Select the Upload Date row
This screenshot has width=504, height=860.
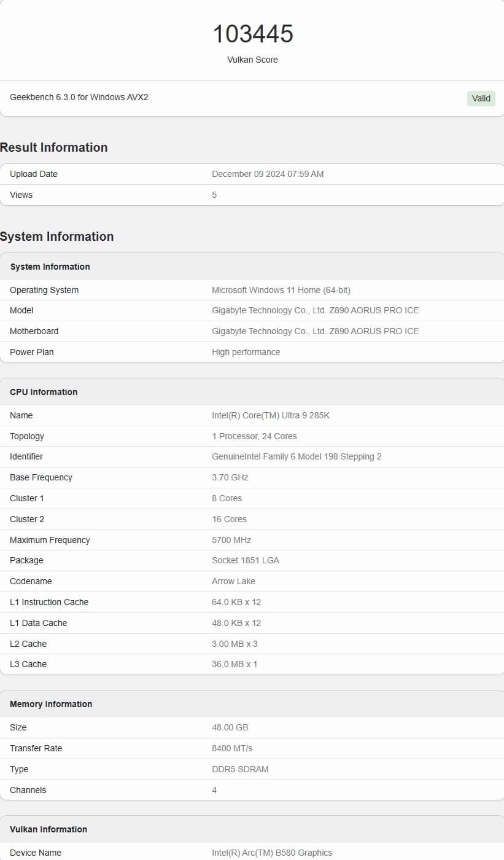[34, 174]
